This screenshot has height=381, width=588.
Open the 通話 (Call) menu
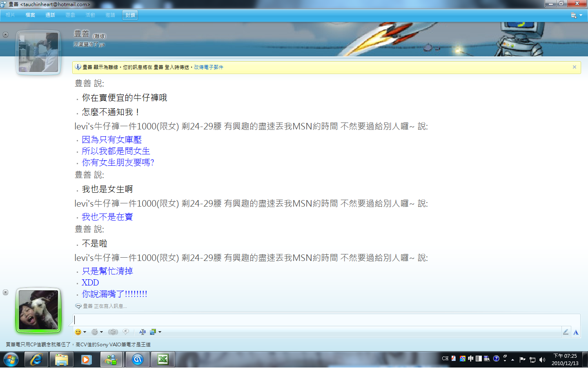tap(50, 15)
